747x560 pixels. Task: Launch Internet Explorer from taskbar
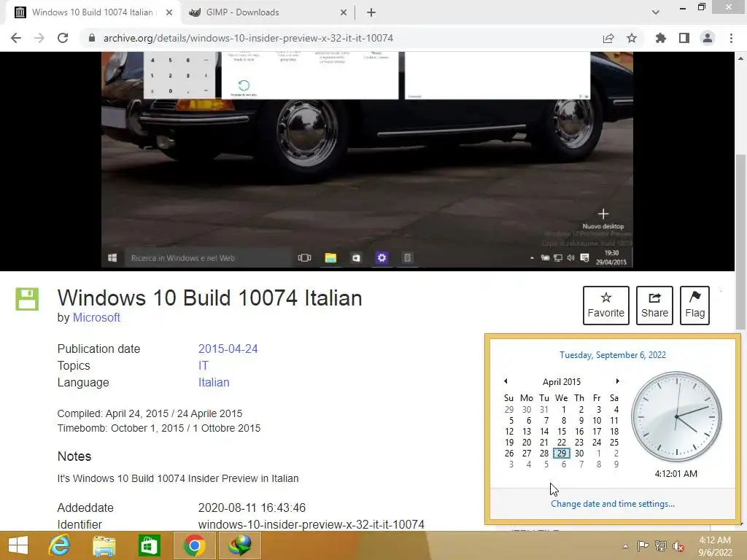(60, 545)
